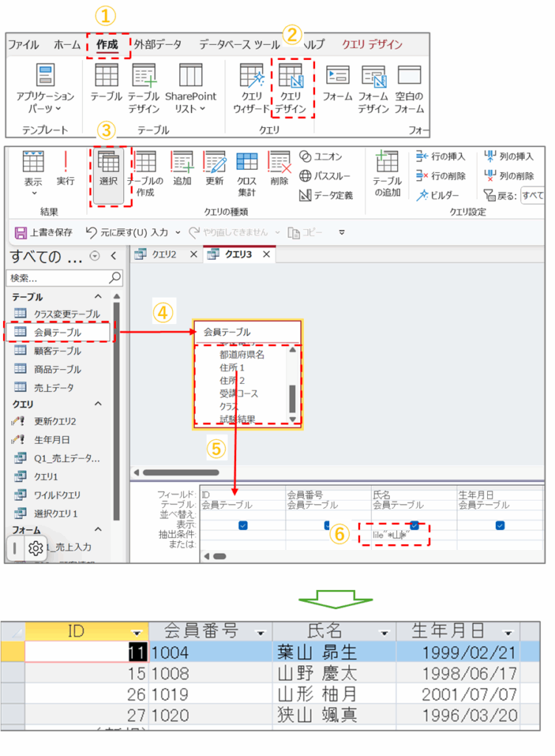Click the 実行 (Run) exclamation icon

66,162
